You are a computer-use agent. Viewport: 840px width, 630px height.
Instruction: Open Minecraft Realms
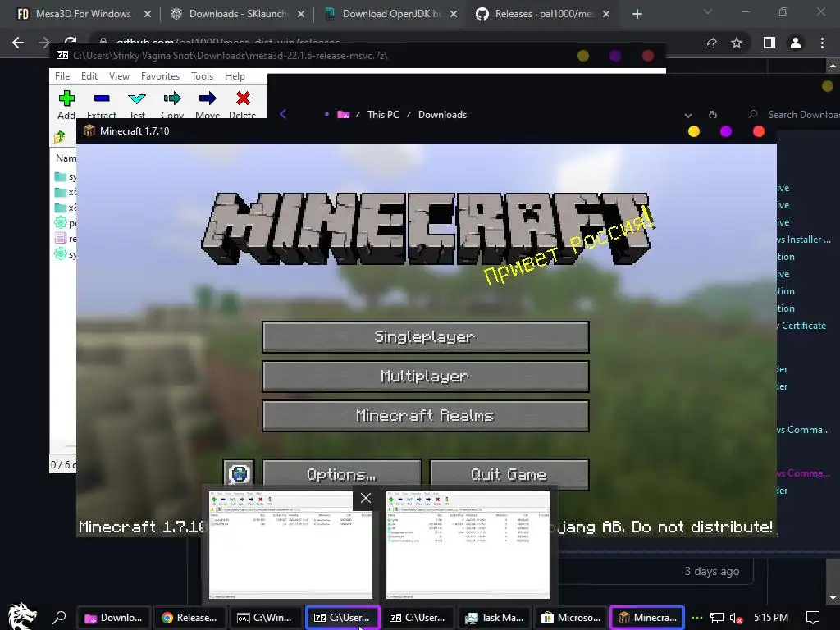tap(426, 416)
